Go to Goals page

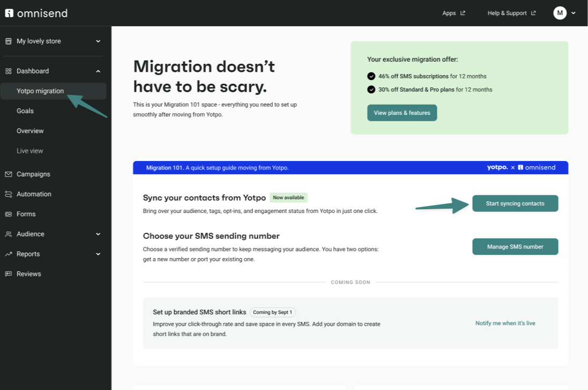(25, 111)
